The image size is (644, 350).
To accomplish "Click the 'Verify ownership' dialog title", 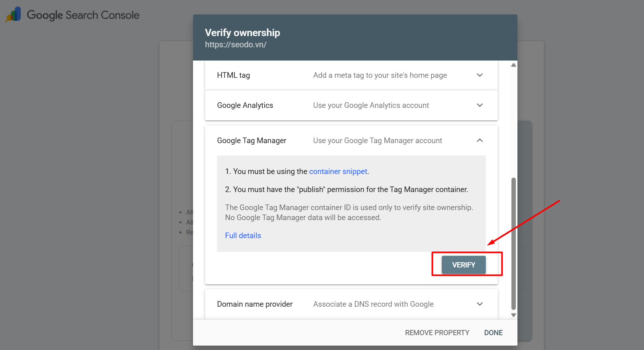I will 242,32.
